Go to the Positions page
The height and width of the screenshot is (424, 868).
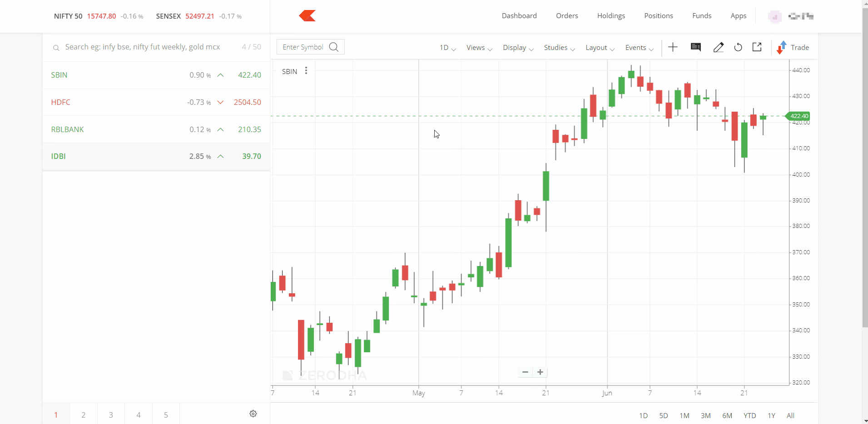(x=658, y=16)
